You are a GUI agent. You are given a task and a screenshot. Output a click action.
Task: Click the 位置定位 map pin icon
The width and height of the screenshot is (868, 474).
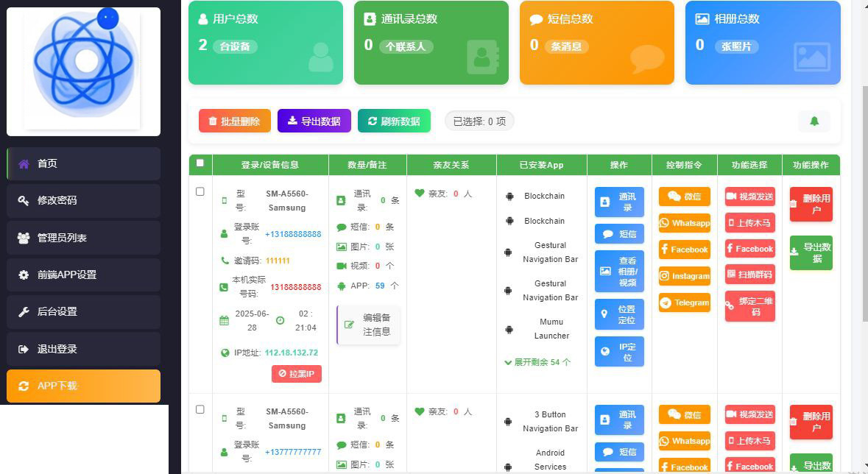coord(604,314)
